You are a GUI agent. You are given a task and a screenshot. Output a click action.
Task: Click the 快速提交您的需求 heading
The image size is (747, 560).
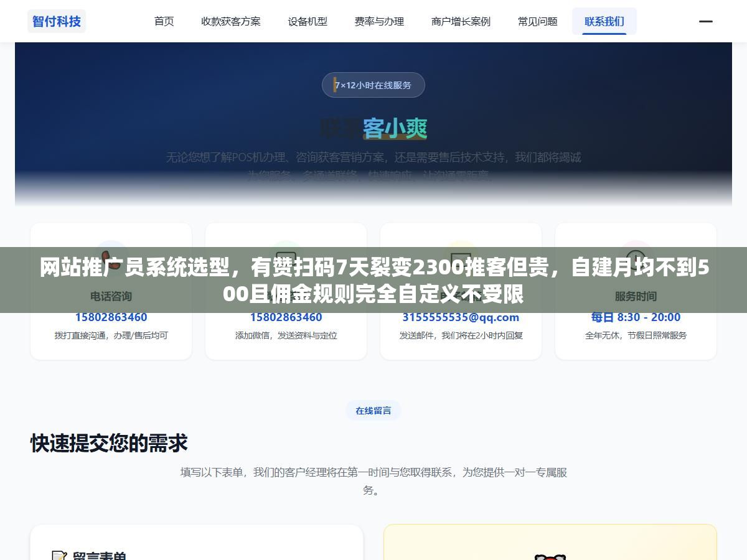[109, 444]
